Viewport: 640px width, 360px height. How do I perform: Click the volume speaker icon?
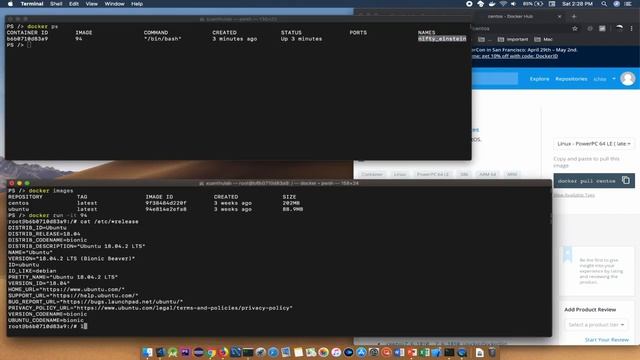pyautogui.click(x=513, y=4)
